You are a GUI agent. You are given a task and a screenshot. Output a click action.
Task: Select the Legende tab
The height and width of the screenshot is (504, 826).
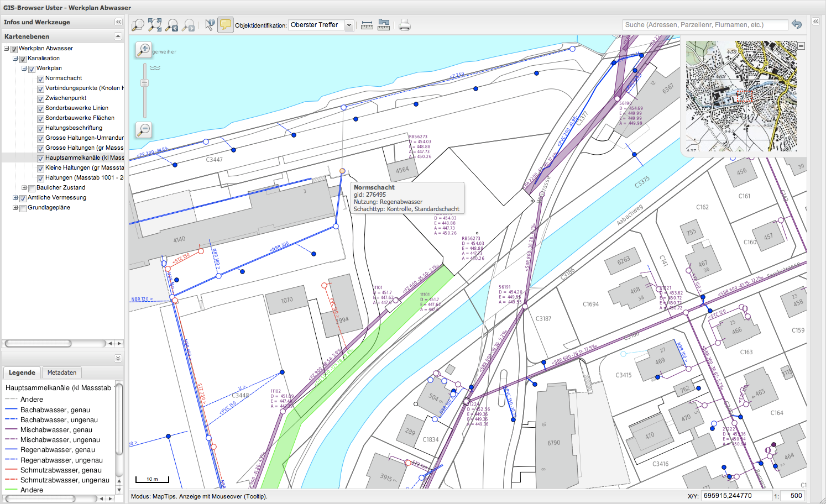click(x=22, y=372)
